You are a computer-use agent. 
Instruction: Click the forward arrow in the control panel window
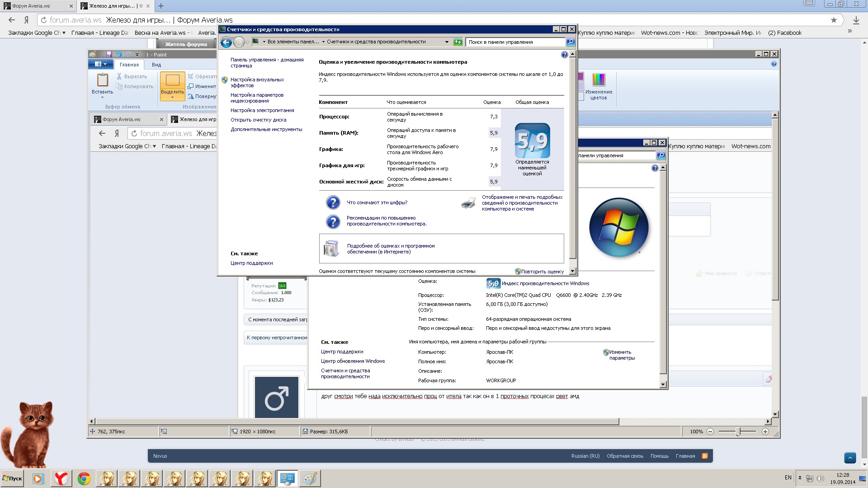click(x=239, y=42)
